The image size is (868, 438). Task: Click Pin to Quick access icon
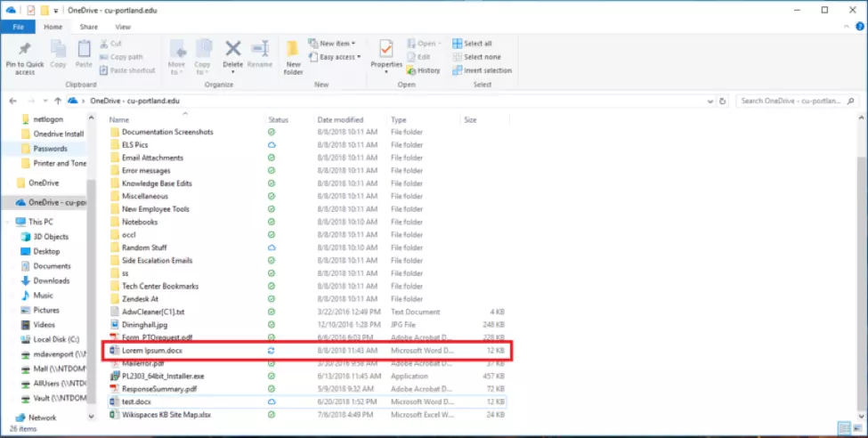pyautogui.click(x=24, y=49)
